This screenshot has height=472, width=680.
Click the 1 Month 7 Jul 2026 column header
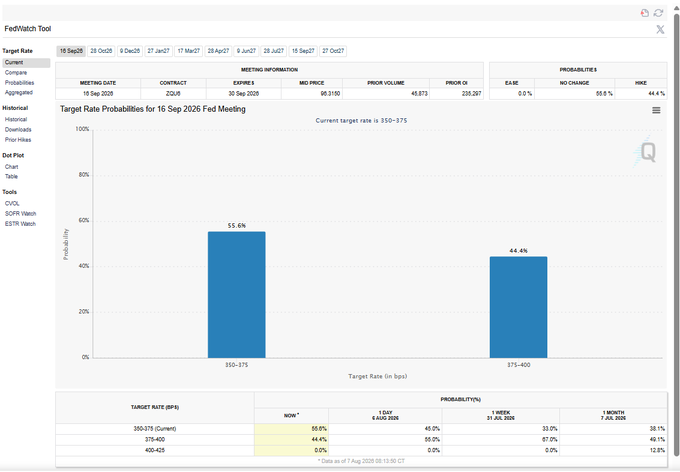[613, 416]
